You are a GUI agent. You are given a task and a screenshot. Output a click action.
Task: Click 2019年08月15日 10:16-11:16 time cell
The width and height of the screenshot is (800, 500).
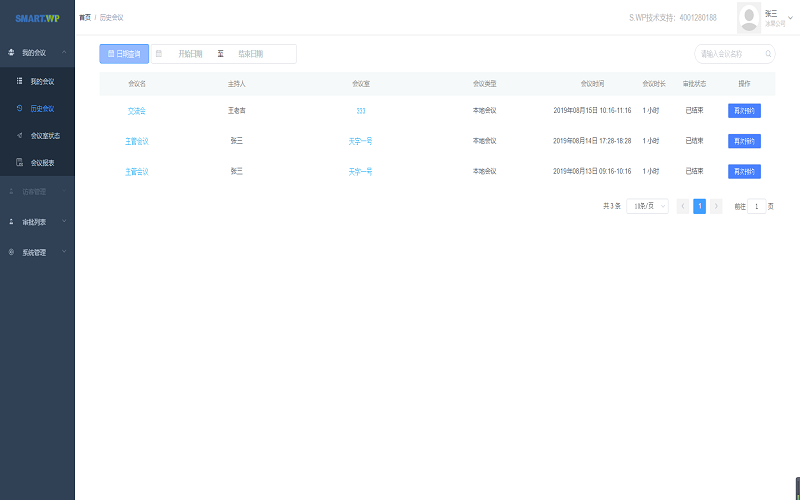(592, 110)
